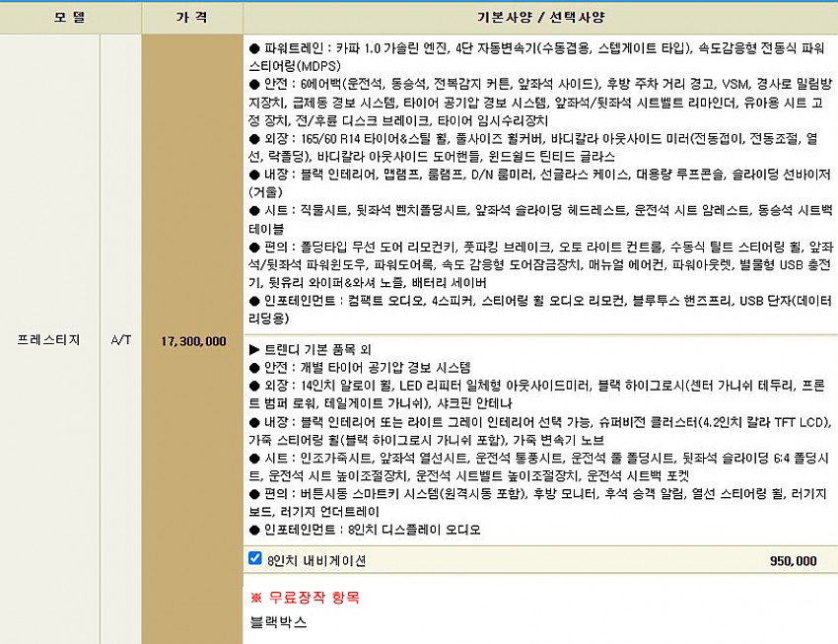838x644 pixels.
Task: Click the 블랙박스 free install item
Action: (279, 622)
